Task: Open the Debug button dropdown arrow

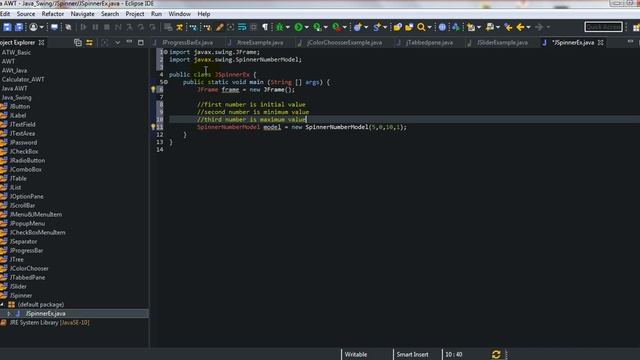Action: (288, 27)
